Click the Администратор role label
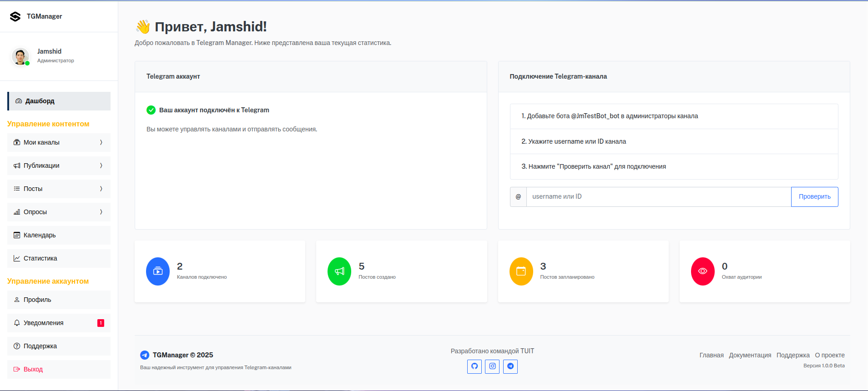Image resolution: width=868 pixels, height=391 pixels. 56,60
